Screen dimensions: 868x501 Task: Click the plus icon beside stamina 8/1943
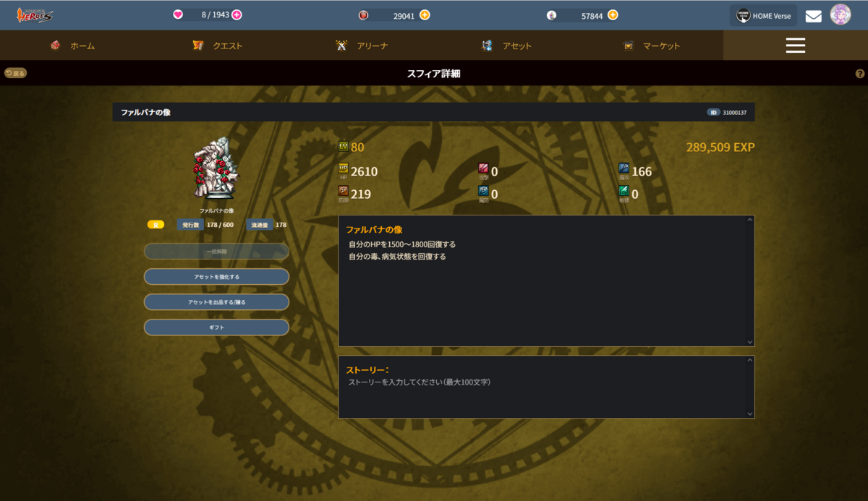(237, 14)
